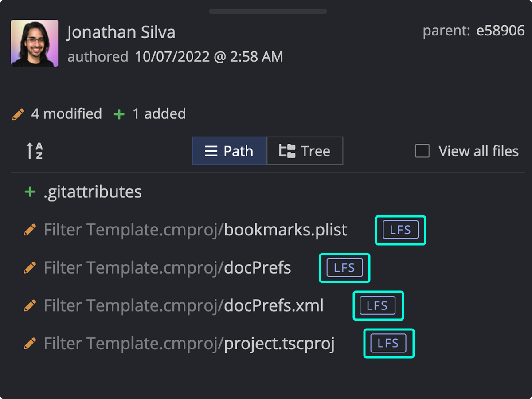Click the LFS badge beside docPrefs
532x399 pixels.
(x=344, y=268)
